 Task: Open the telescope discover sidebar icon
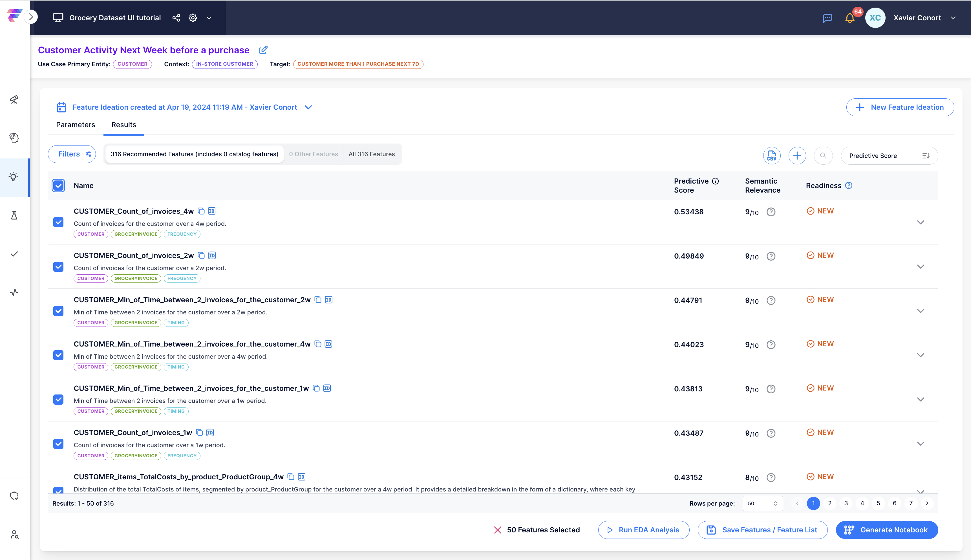point(14,100)
